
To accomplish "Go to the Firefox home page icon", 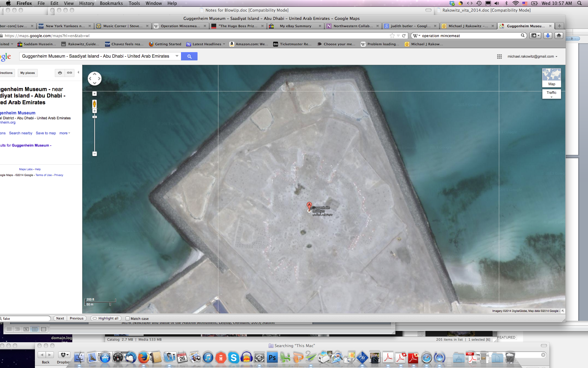I will 559,36.
